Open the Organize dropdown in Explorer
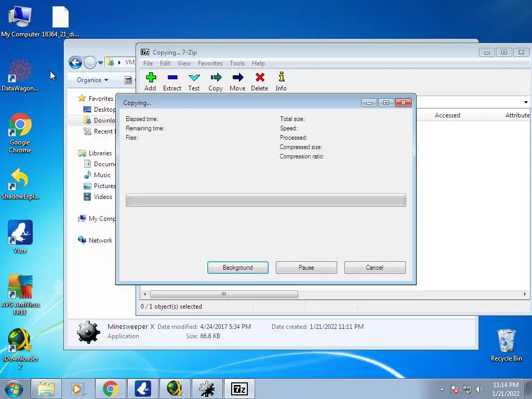The height and width of the screenshot is (399, 532). [92, 80]
